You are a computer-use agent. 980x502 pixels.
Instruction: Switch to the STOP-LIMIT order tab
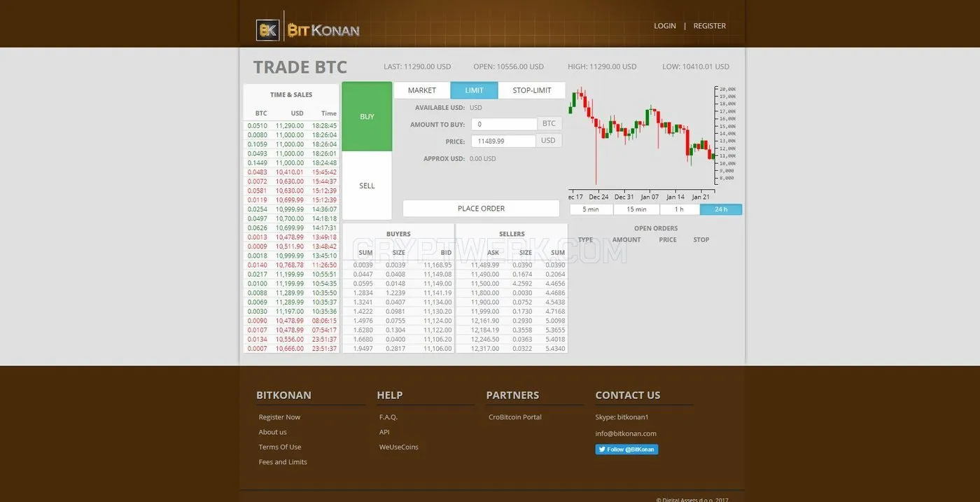[x=532, y=90]
